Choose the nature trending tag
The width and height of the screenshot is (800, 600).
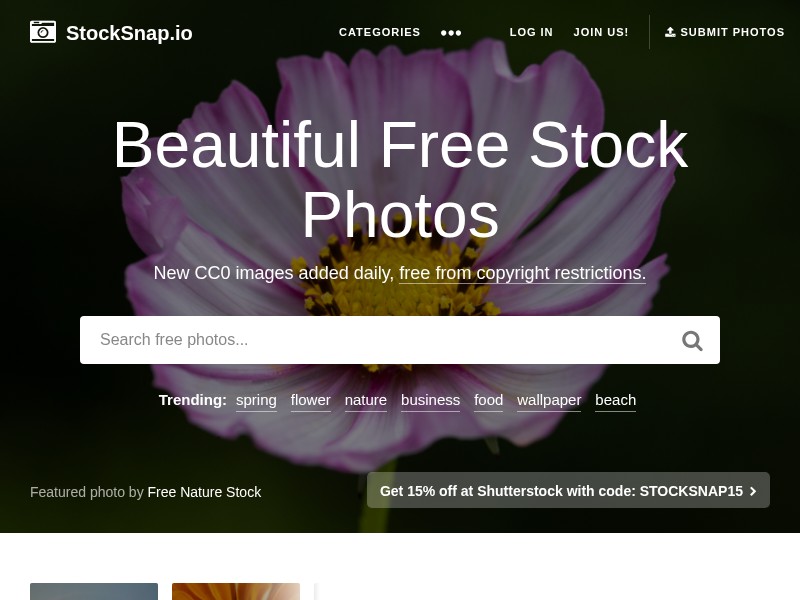[366, 400]
